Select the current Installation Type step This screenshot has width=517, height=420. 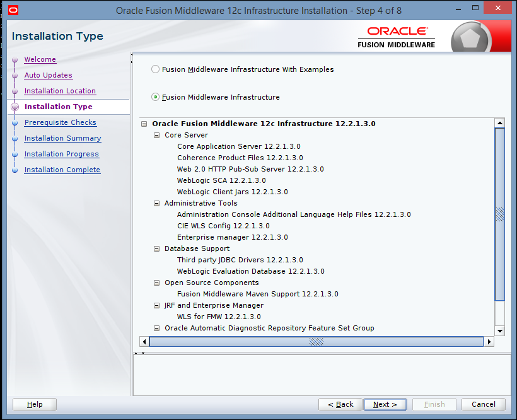(59, 107)
